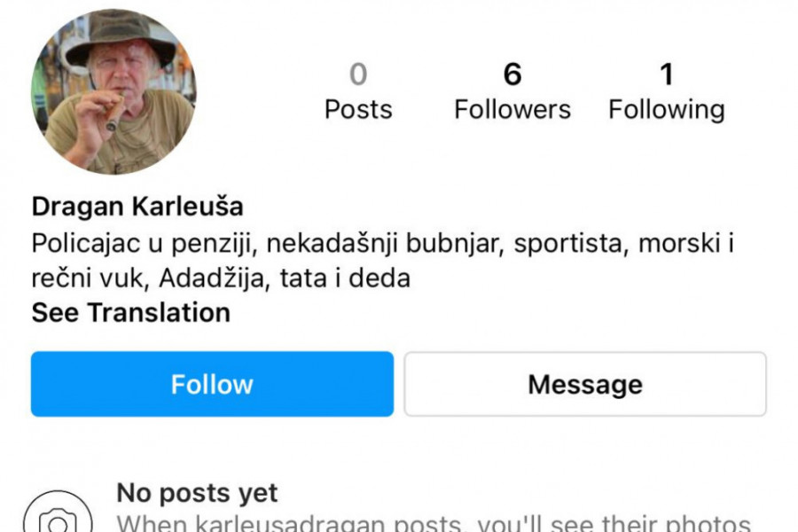The height and width of the screenshot is (532, 798).
Task: Click the word Adadžija in the bio
Action: [212, 278]
